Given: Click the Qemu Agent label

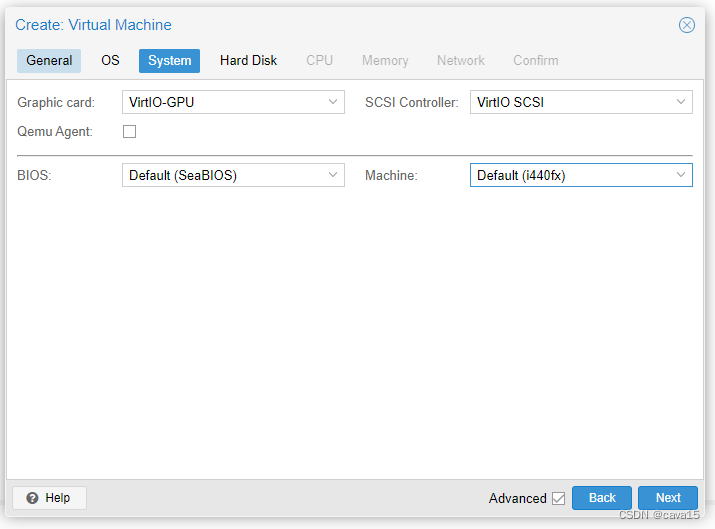Looking at the screenshot, I should (x=55, y=131).
